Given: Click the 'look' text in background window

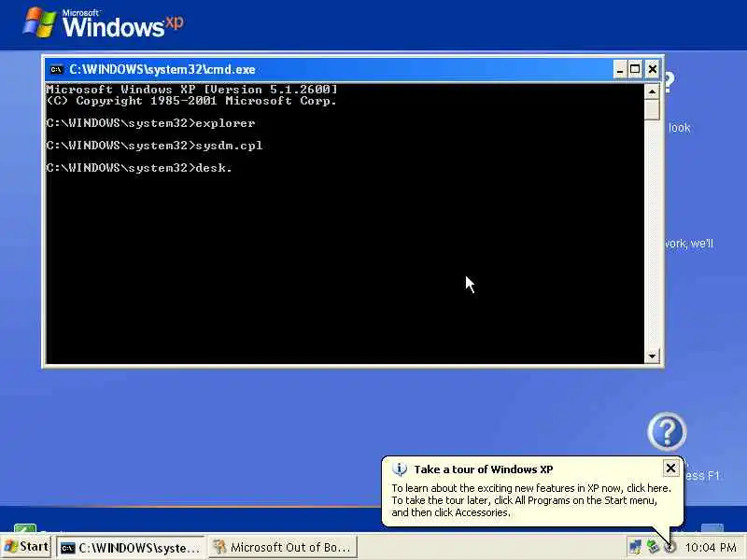Looking at the screenshot, I should click(679, 128).
